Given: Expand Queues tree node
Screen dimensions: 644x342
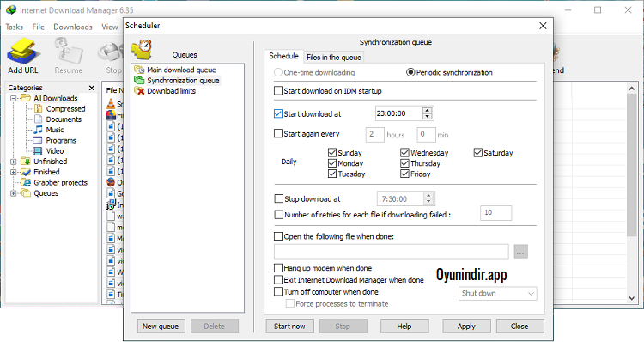Looking at the screenshot, I should coord(13,193).
